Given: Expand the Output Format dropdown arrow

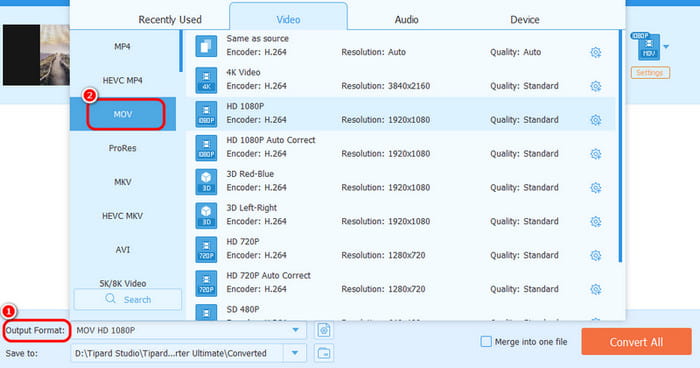Looking at the screenshot, I should [295, 330].
